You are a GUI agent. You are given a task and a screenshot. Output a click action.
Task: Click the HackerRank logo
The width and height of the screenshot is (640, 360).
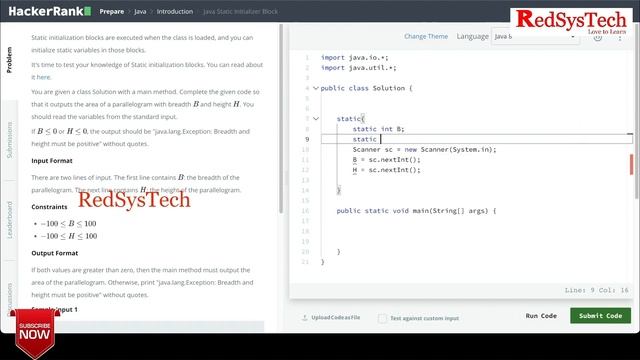pos(49,11)
